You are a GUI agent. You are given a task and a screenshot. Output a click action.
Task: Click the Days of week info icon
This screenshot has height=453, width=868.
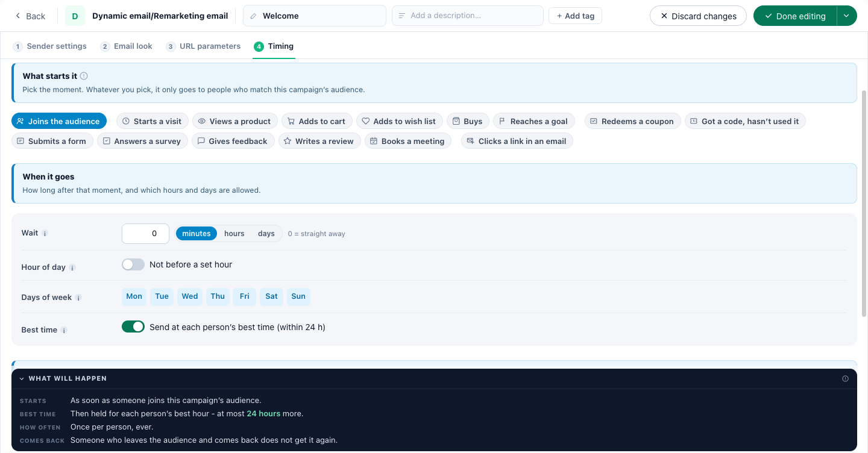[x=78, y=298]
